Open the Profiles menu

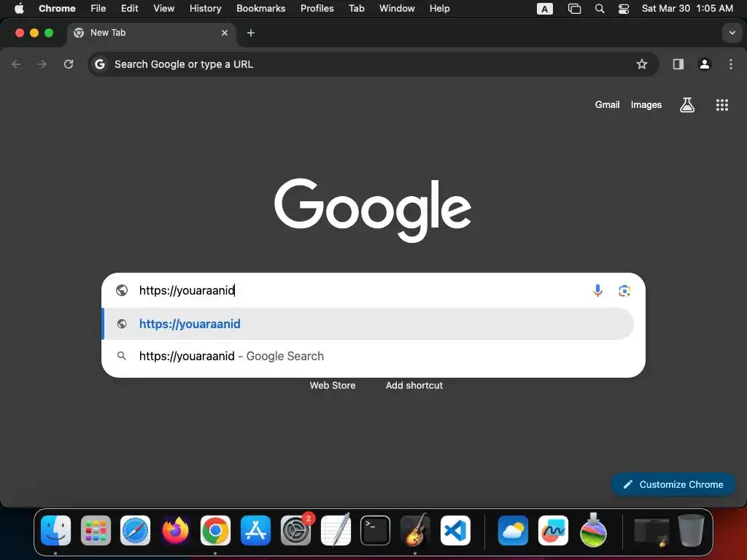317,9
